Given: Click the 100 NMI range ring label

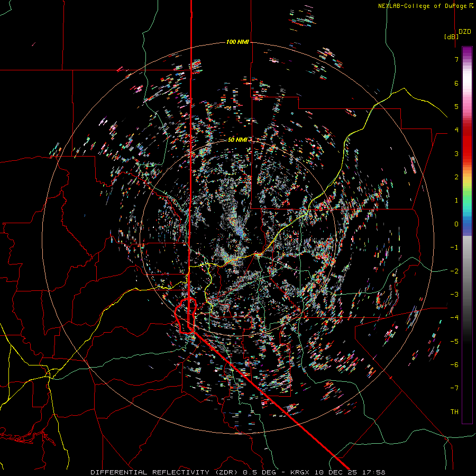Looking at the screenshot, I should [x=237, y=42].
